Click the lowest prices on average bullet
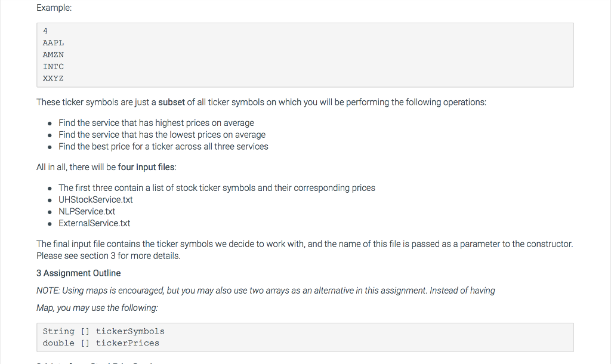This screenshot has width=611, height=364. [162, 135]
